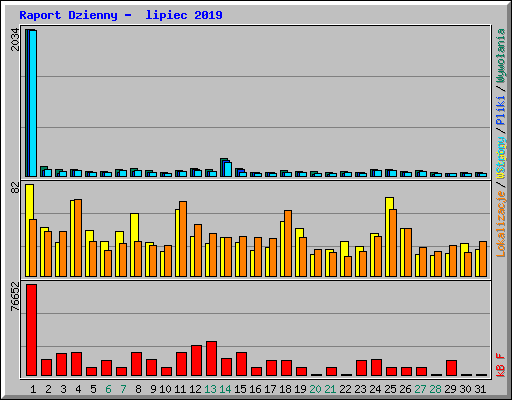Click the red 'kB F' legend label

[x=501, y=365]
